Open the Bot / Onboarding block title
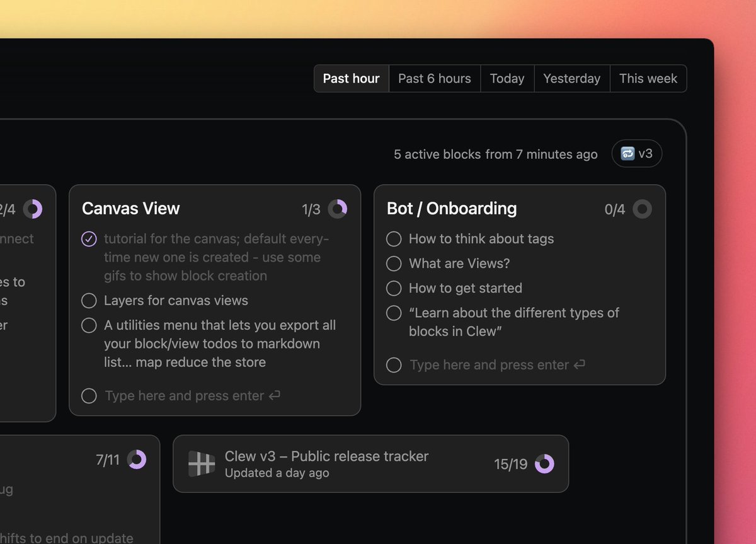This screenshot has height=544, width=756. 452,209
